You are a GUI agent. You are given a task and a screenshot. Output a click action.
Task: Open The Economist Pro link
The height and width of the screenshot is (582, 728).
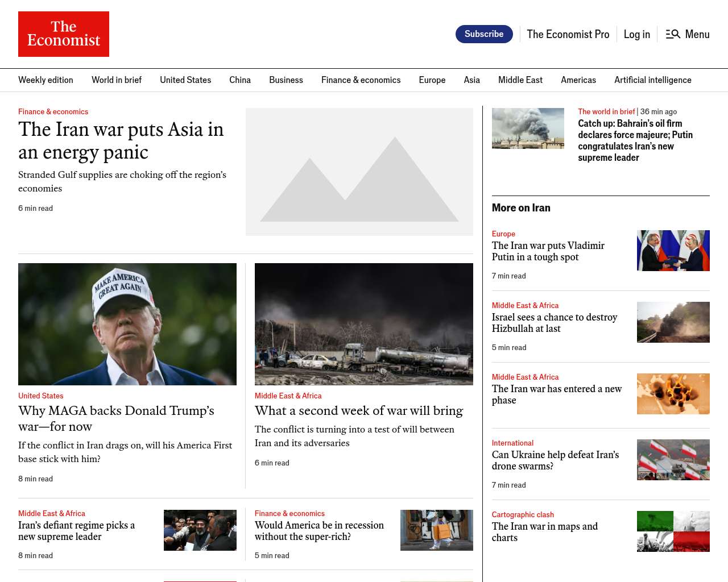(568, 34)
